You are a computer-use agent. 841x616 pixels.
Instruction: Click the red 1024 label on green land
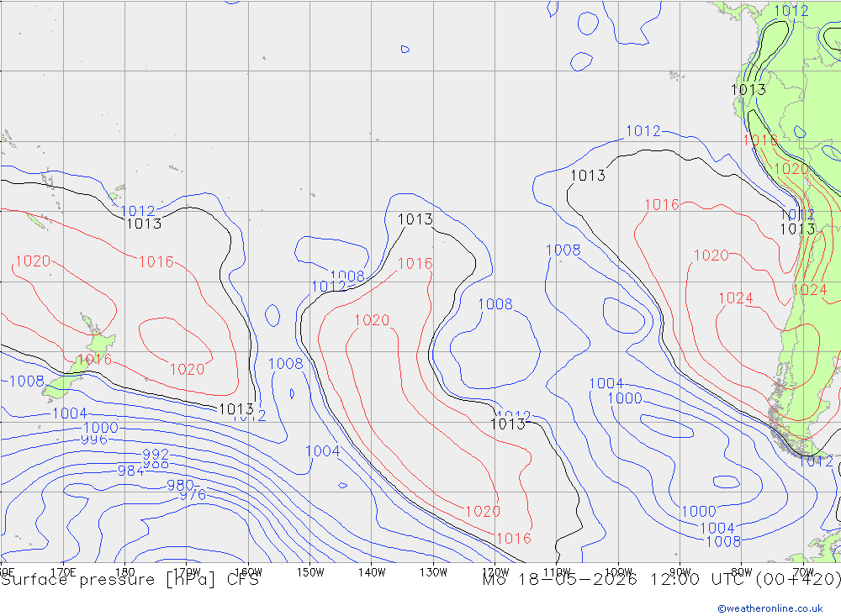810,290
